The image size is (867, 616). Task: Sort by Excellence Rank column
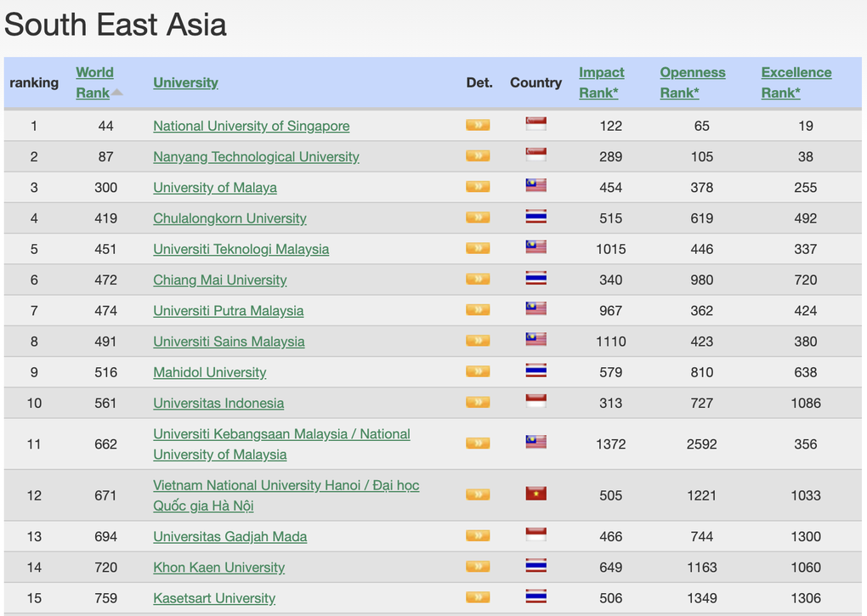point(796,82)
